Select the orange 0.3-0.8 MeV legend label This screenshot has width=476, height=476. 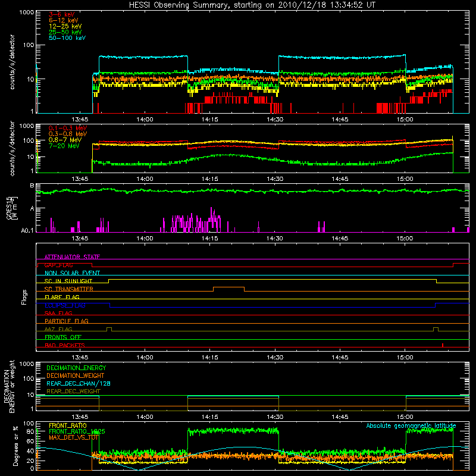[68, 134]
